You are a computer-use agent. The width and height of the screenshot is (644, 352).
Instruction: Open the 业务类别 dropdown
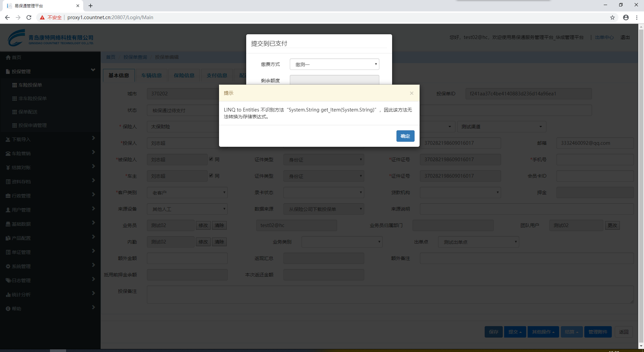coord(342,242)
